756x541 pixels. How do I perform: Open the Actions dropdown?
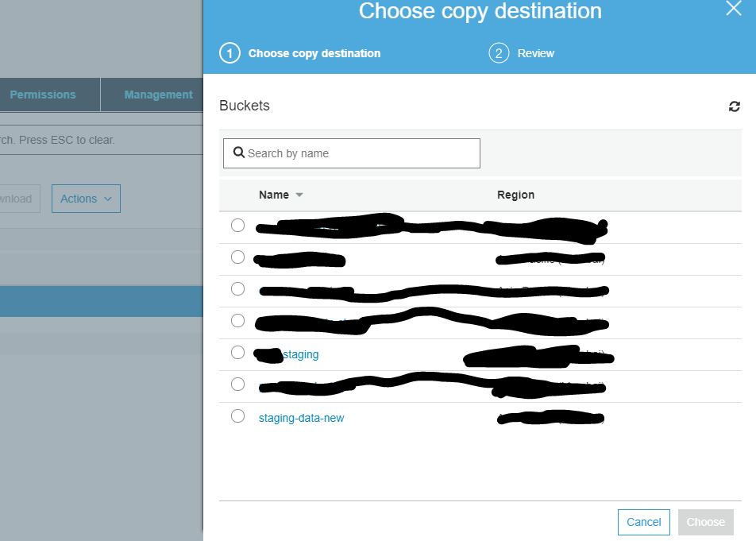tap(85, 199)
